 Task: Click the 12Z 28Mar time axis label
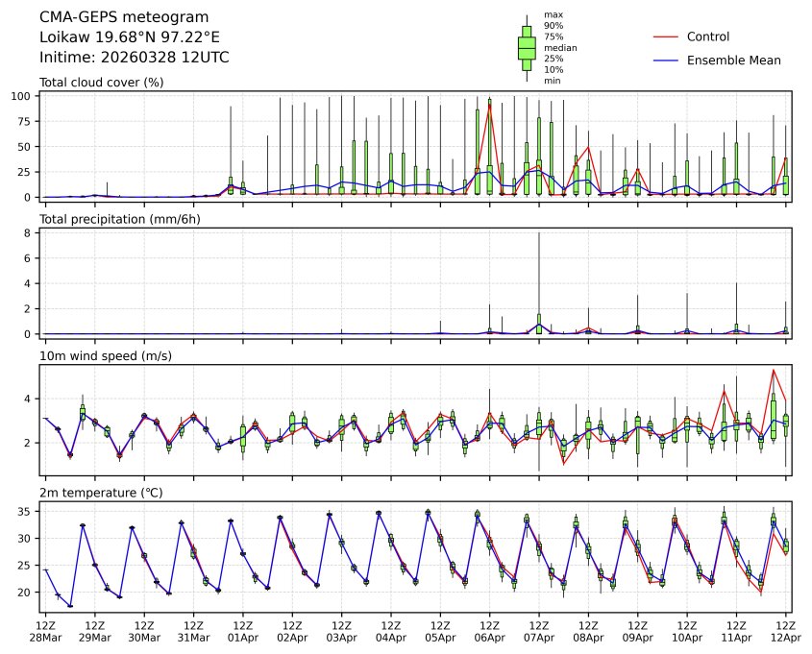pyautogui.click(x=45, y=631)
